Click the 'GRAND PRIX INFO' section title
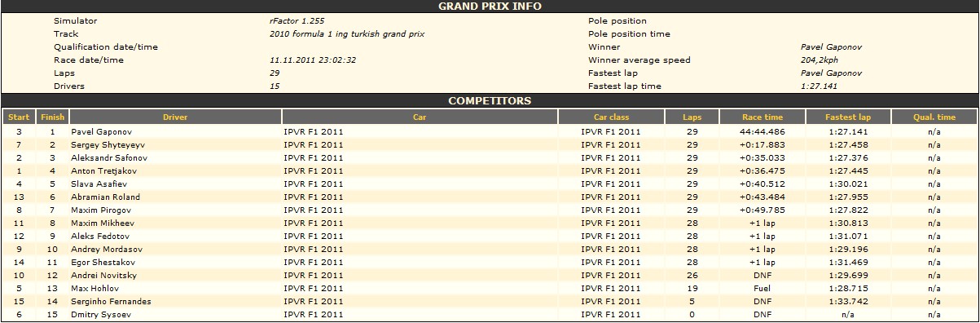Image resolution: width=980 pixels, height=323 pixels. (490, 7)
